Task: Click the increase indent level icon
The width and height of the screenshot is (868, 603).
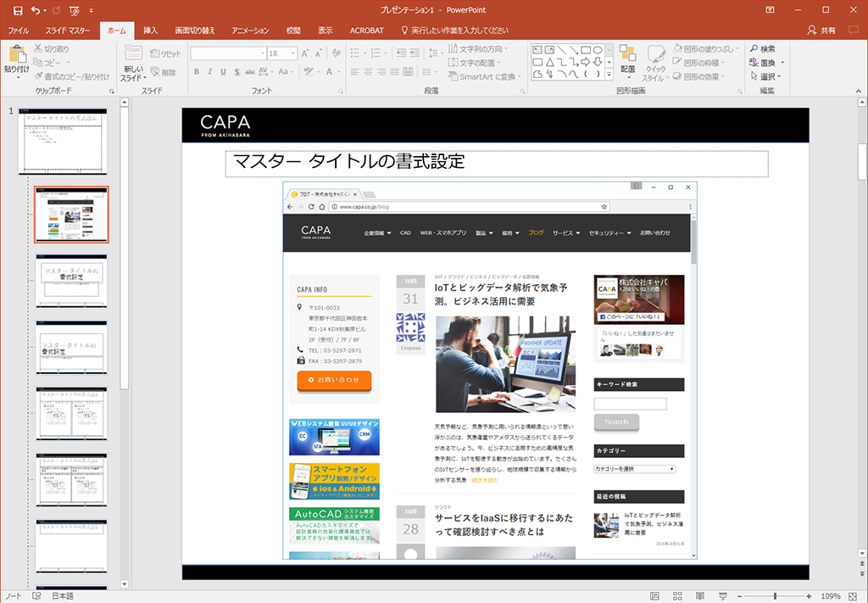Action: (415, 53)
